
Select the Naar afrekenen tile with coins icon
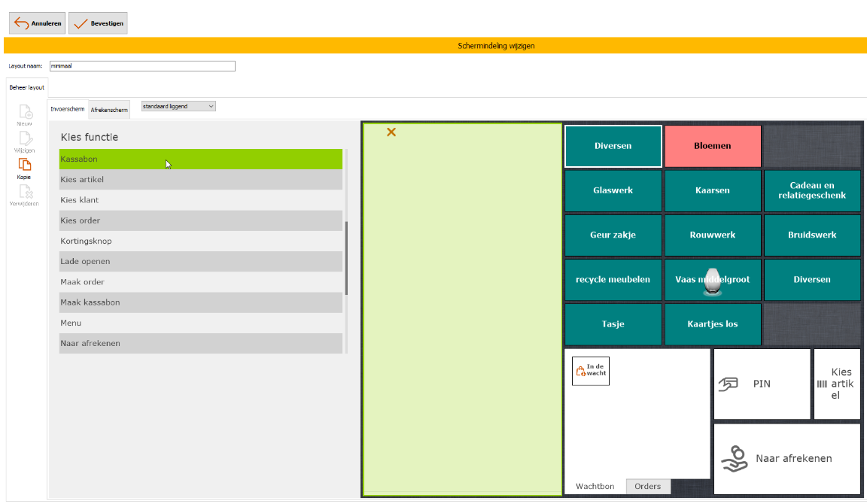[786, 459]
